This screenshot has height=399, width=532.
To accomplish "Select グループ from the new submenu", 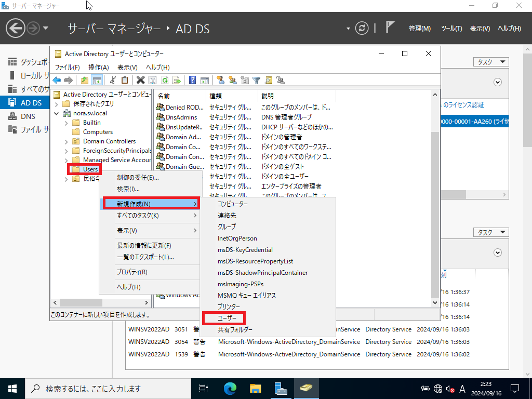I will (x=227, y=227).
